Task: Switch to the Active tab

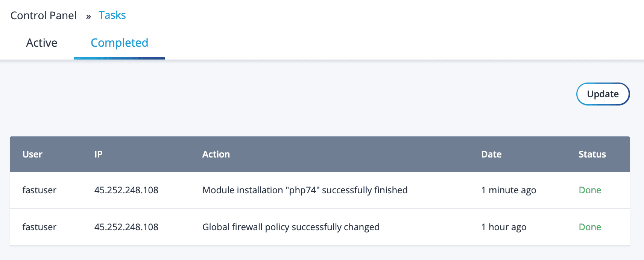Action: (42, 43)
